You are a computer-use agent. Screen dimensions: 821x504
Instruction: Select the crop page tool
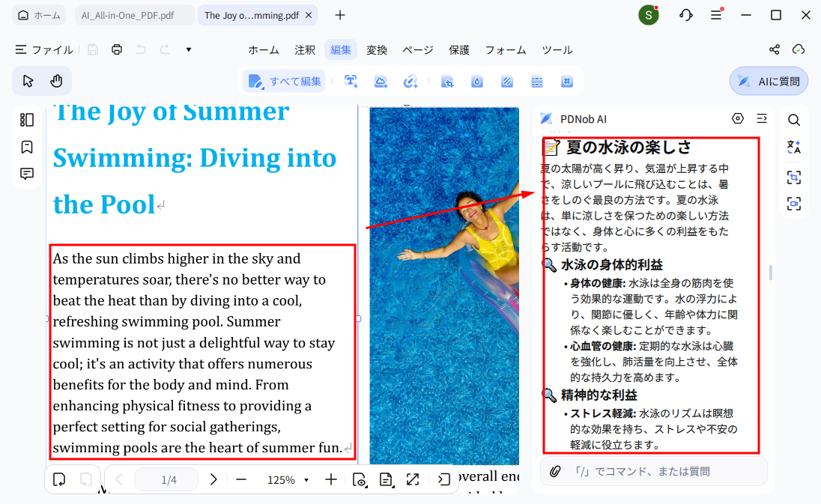(447, 82)
